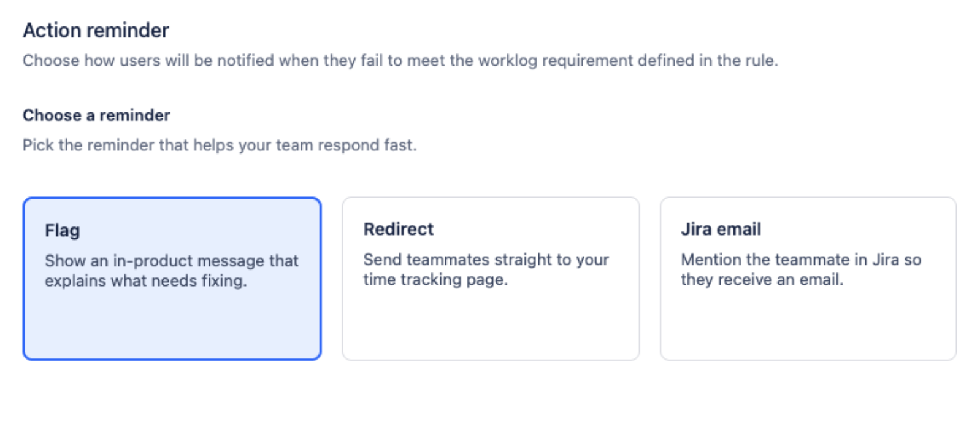Click the Jira email description text

tap(801, 269)
